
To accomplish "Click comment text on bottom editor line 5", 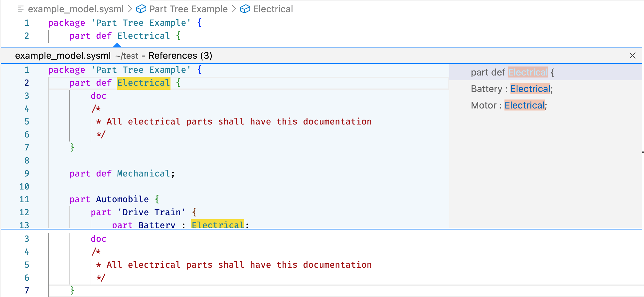I will (234, 265).
